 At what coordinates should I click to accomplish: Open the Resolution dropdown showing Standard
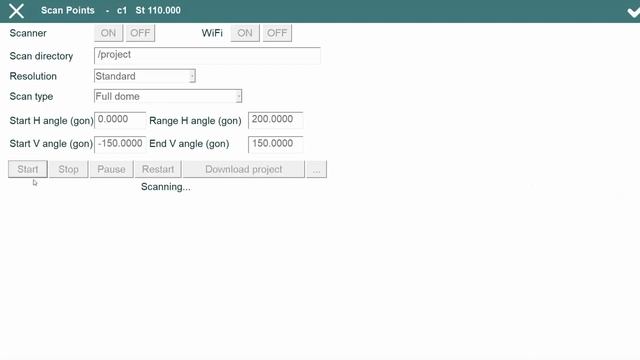[145, 76]
